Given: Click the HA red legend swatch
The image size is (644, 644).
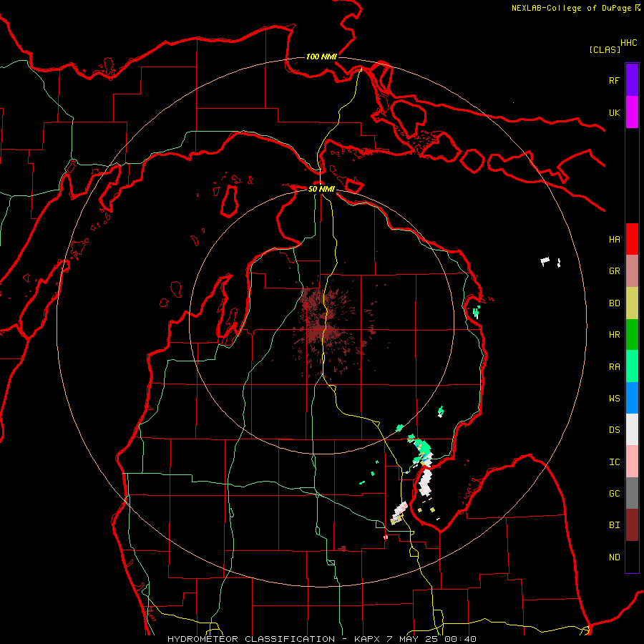Looking at the screenshot, I should [632, 239].
